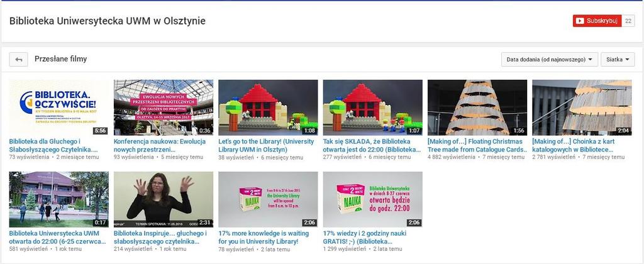Click the 0:36 duration badge
The width and height of the screenshot is (644, 264).
pos(205,131)
